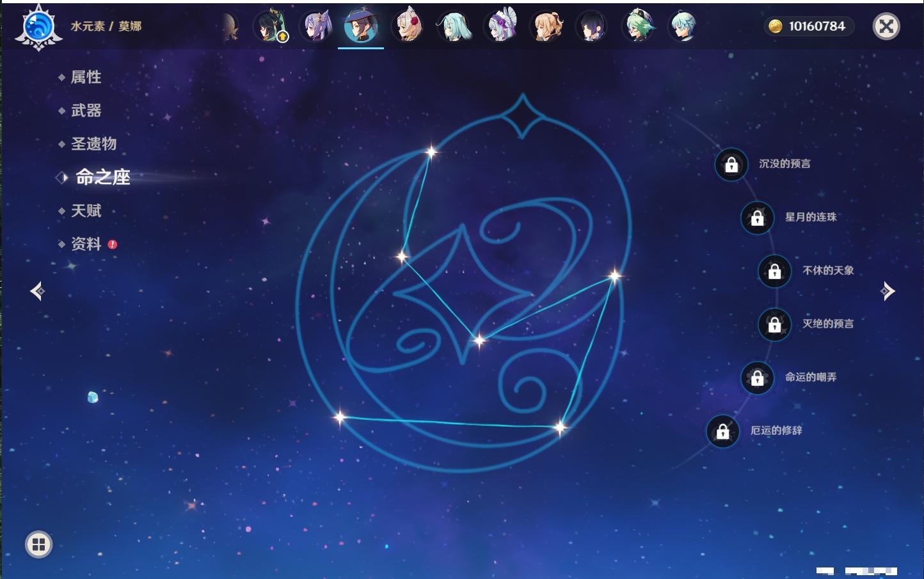
Task: Switch to the 武器 weapon page
Action: click(86, 111)
